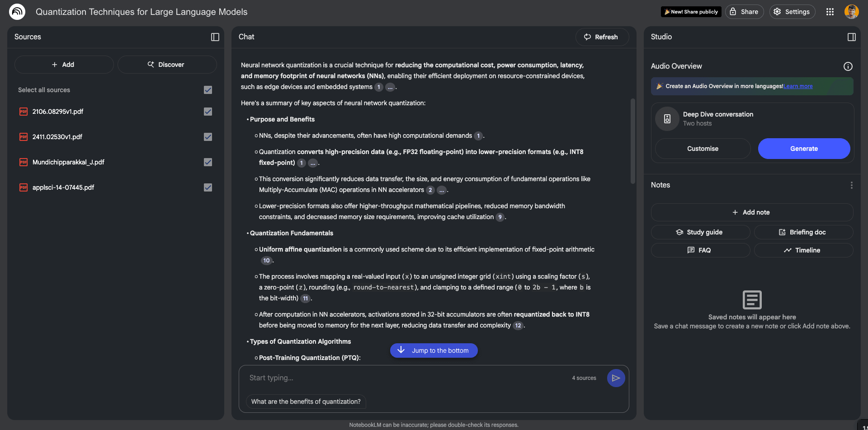868x430 pixels.
Task: Open the Audio Overview info icon
Action: tap(848, 66)
